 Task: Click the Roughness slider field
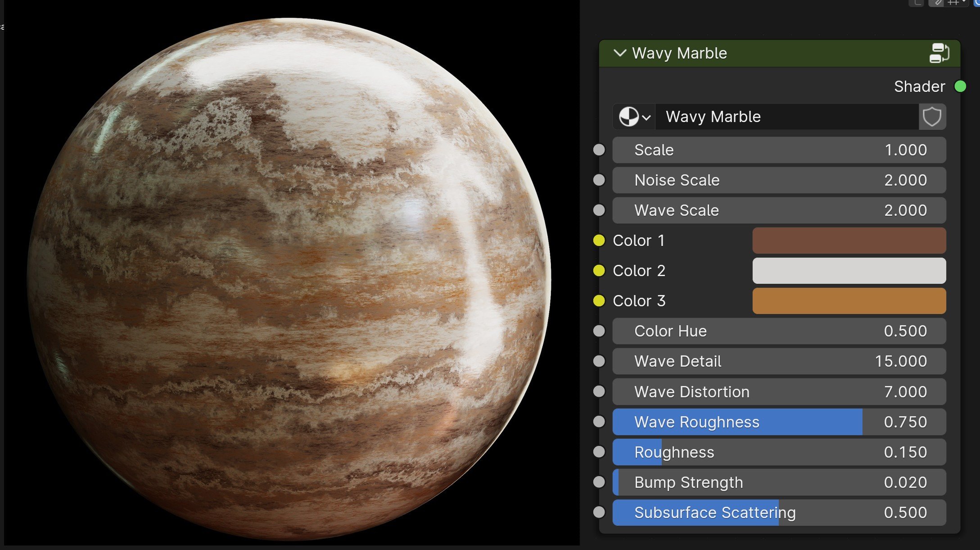click(x=779, y=452)
